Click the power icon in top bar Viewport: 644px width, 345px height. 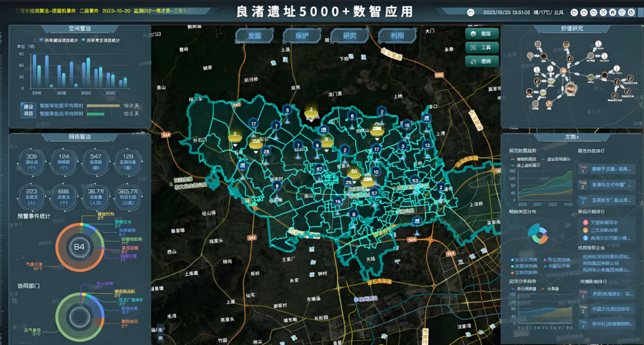(x=631, y=12)
